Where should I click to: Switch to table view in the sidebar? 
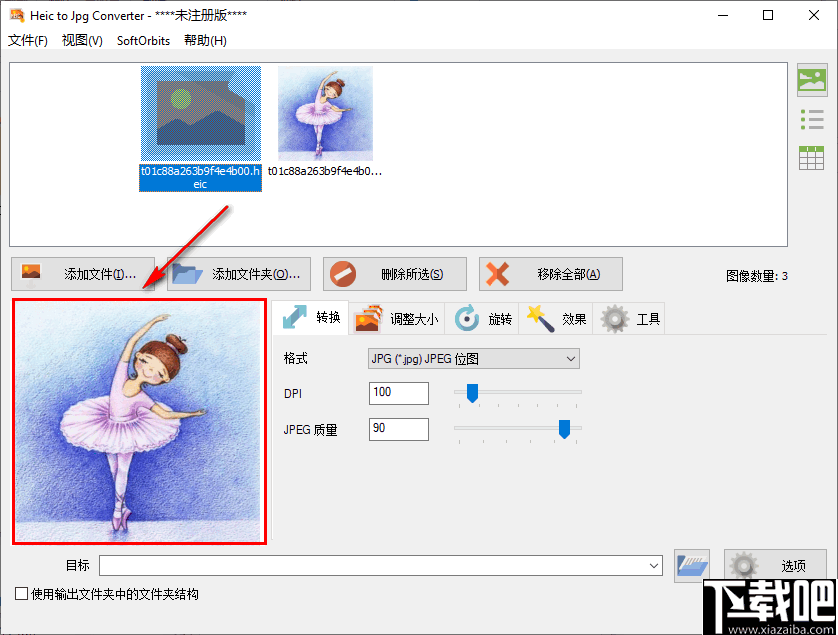[x=812, y=158]
